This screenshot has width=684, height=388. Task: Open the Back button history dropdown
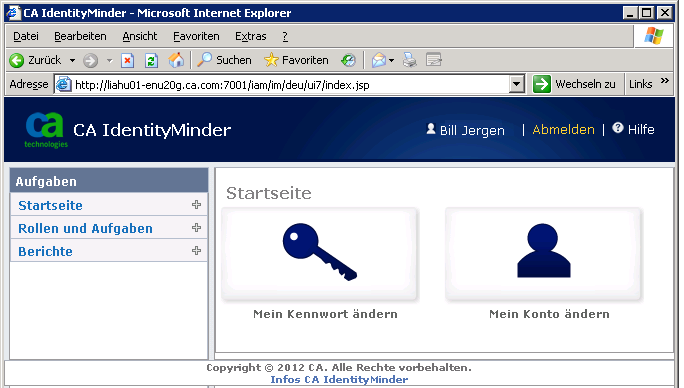[x=72, y=60]
